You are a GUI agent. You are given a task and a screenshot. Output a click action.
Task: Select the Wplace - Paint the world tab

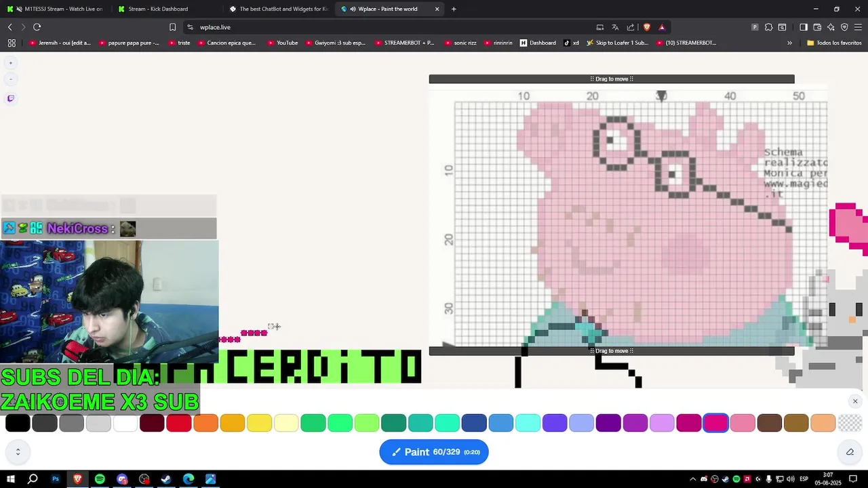point(388,9)
